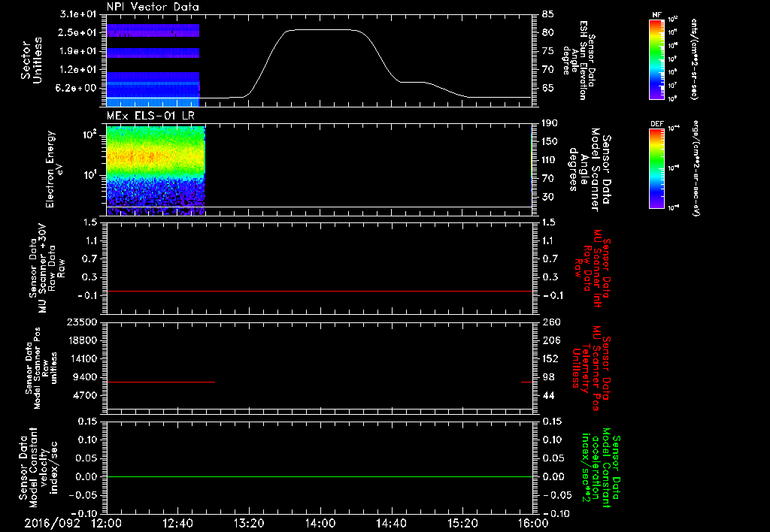Click the '150' scanner angle tick label
The width and height of the screenshot is (770, 532).
(550, 141)
